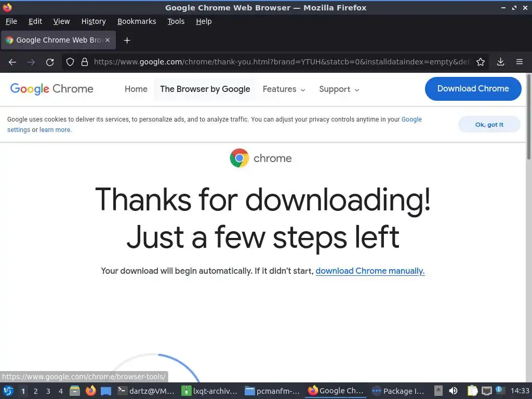Image resolution: width=532 pixels, height=399 pixels.
Task: Go back with the Firefox back arrow
Action: 12,62
